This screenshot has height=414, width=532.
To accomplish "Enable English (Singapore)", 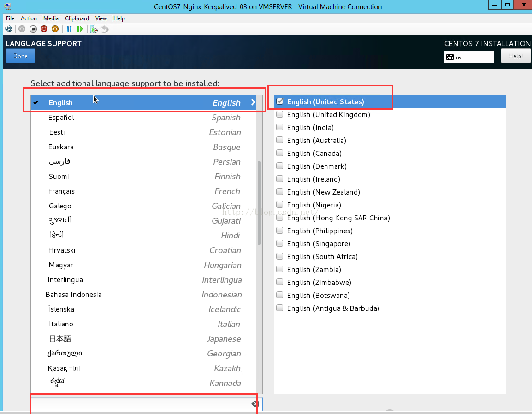I will [279, 243].
